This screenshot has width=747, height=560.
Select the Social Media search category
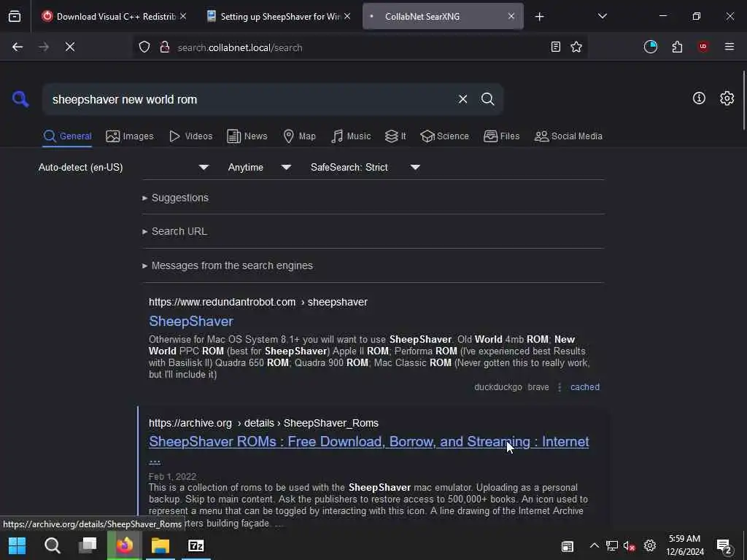(569, 136)
